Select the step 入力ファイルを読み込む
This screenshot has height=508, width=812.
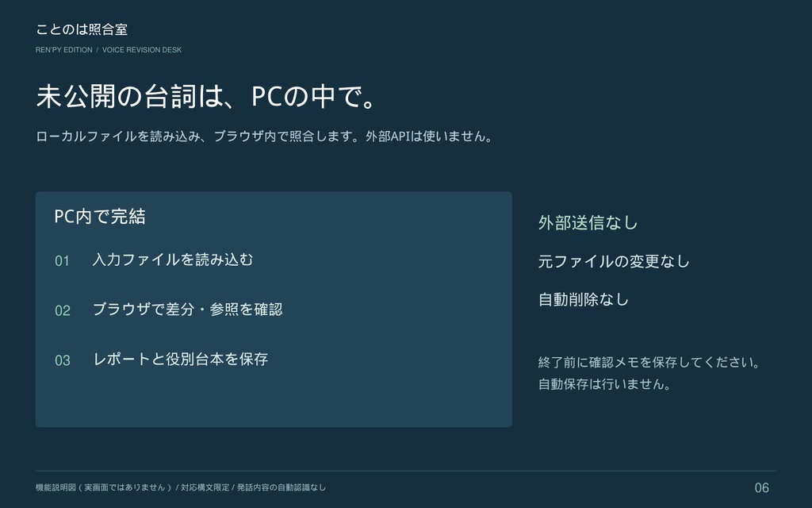(x=173, y=260)
